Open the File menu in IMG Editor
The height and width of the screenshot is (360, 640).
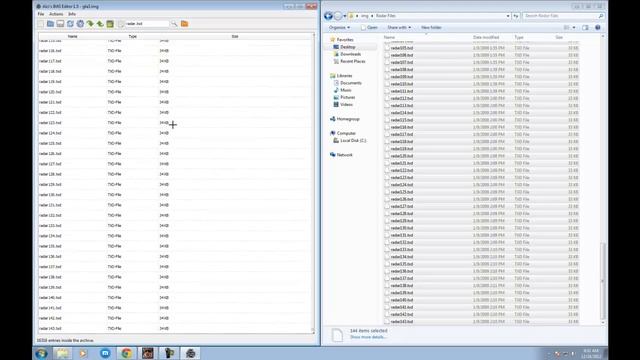coord(41,14)
